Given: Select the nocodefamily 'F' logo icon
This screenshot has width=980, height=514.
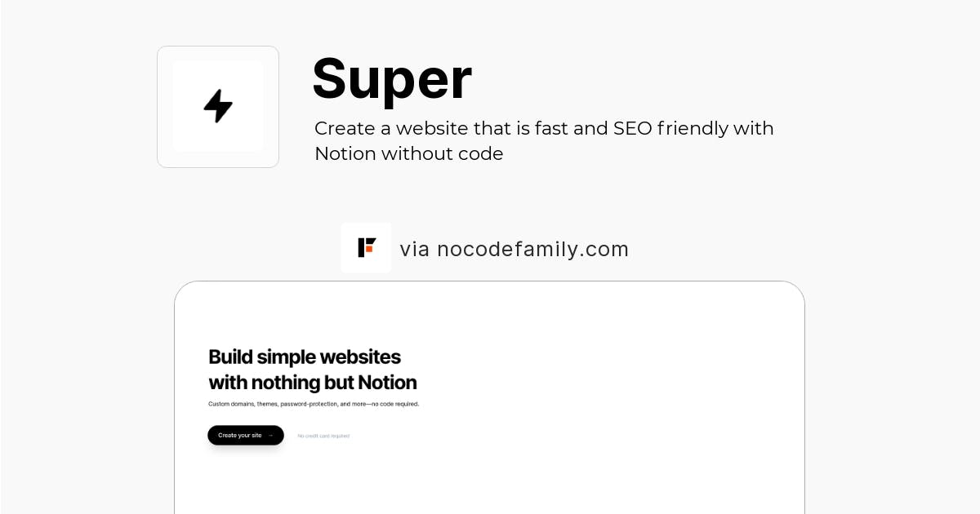Looking at the screenshot, I should pos(366,247).
